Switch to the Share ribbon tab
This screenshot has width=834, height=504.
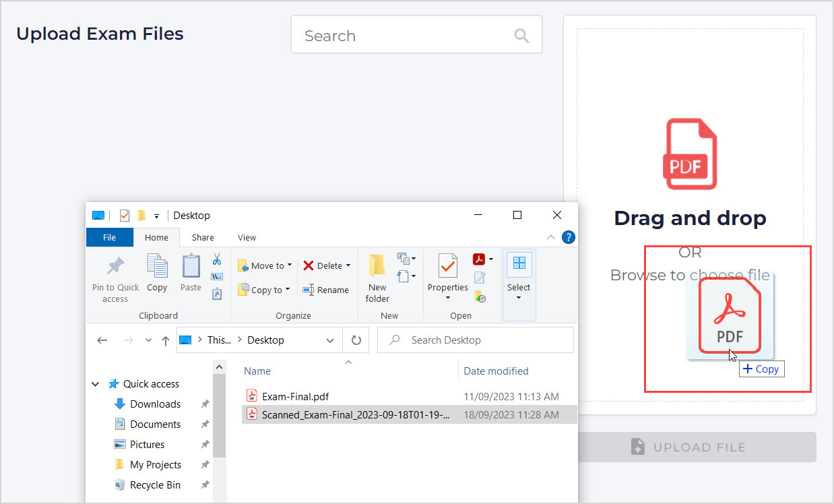[203, 237]
